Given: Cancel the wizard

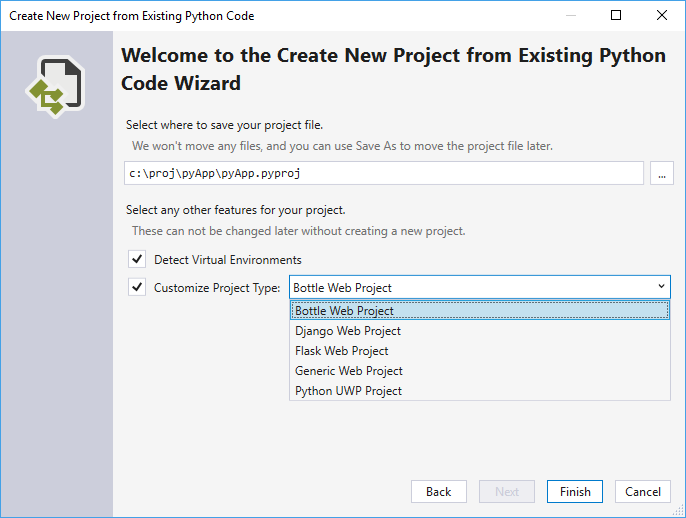Looking at the screenshot, I should (x=643, y=492).
